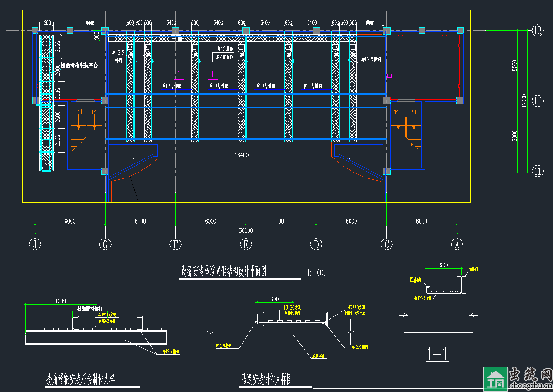Click the 马道安装制作大样图 title text

266,379
